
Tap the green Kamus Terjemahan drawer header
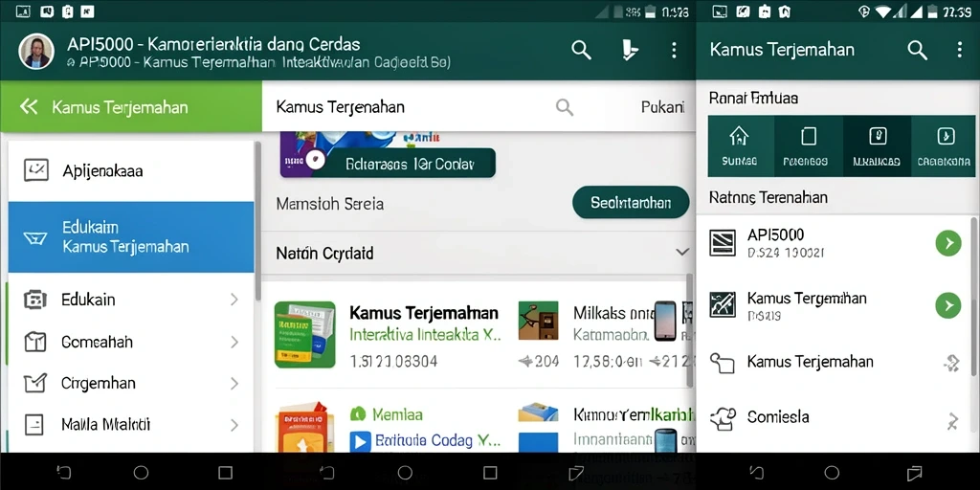(131, 107)
